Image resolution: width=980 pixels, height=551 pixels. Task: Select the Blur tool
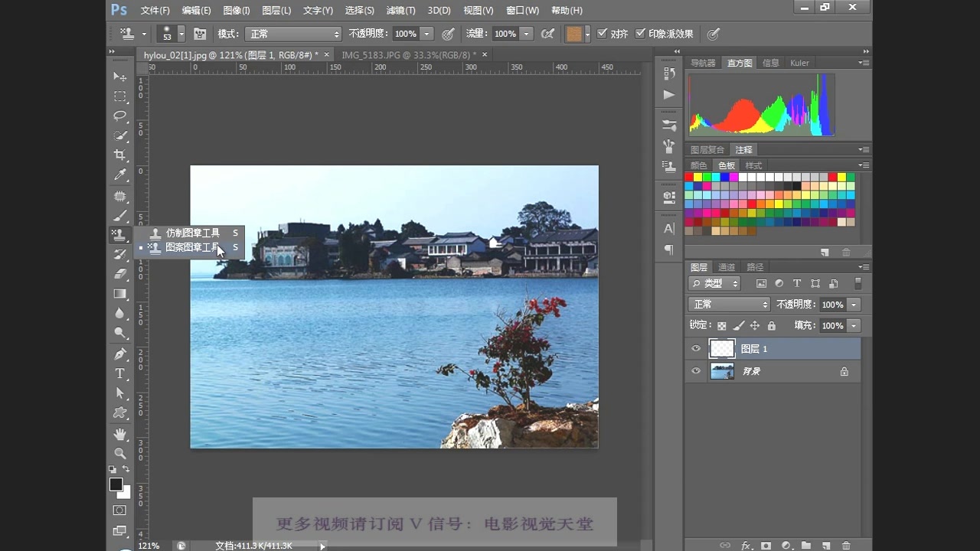(x=120, y=313)
